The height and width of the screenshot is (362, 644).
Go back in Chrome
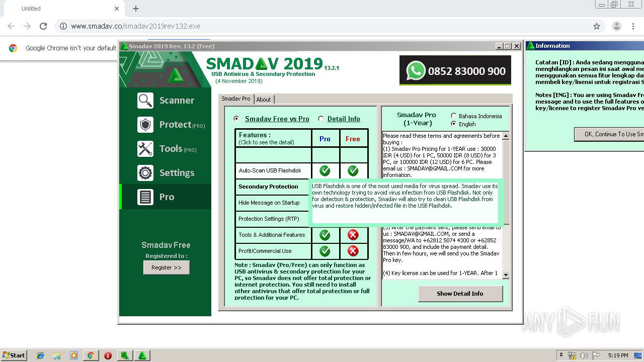coord(11,26)
